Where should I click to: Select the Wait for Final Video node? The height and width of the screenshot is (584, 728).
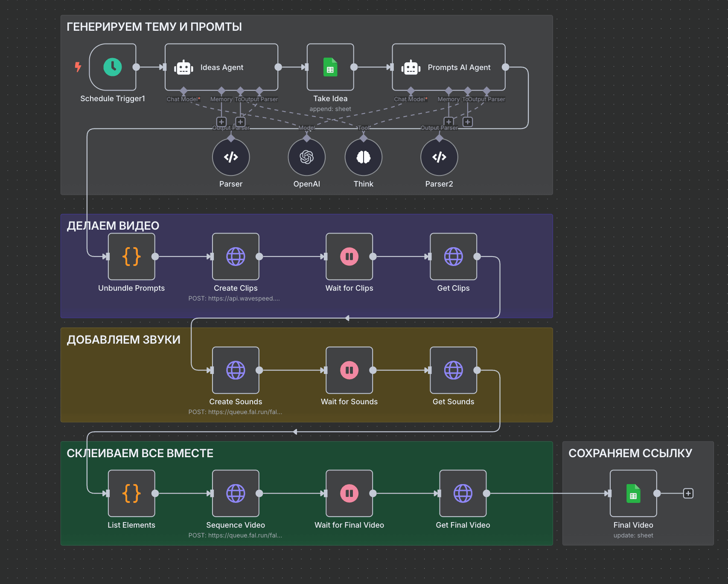(x=349, y=493)
